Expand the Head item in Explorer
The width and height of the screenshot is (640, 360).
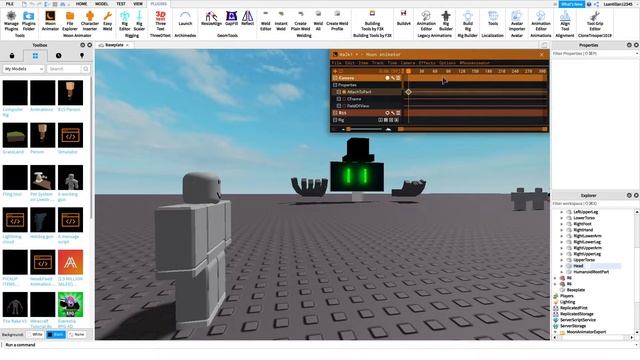[x=562, y=266]
